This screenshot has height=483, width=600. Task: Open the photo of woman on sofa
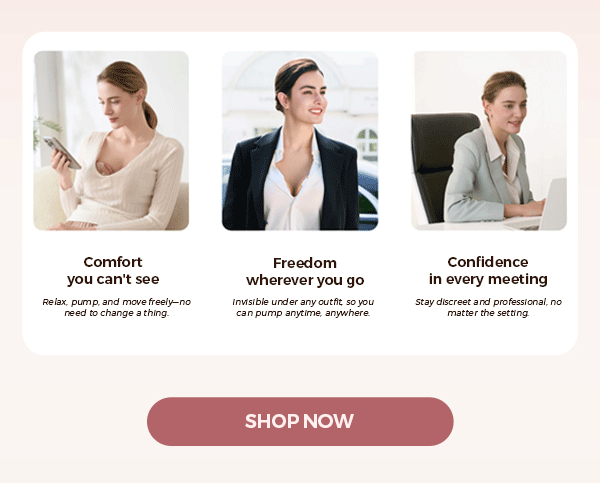click(111, 140)
